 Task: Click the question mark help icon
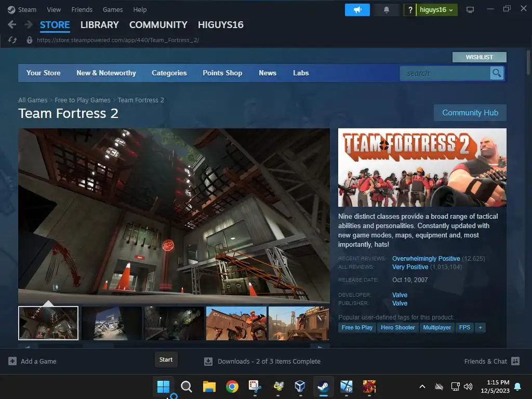[x=410, y=10]
